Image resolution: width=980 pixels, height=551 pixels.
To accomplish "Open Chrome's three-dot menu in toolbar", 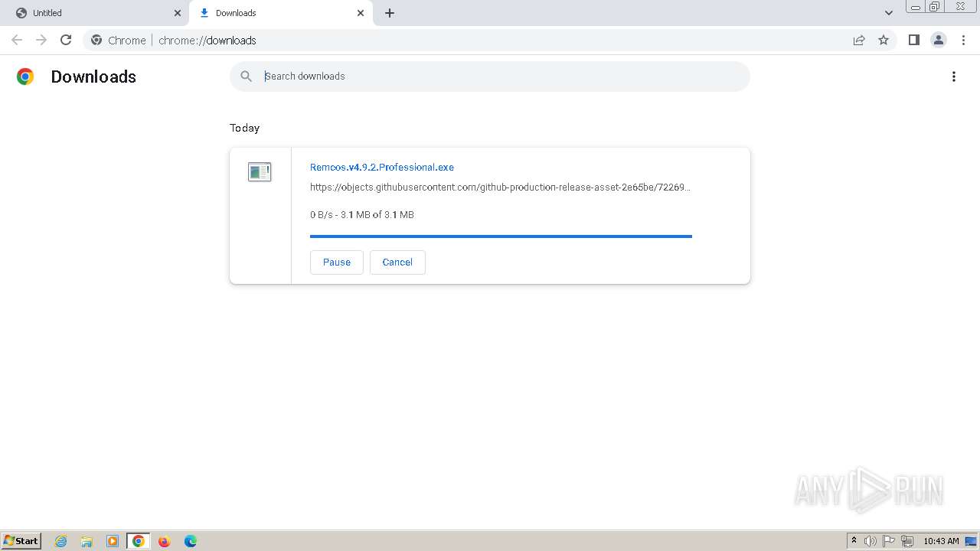I will tap(963, 40).
